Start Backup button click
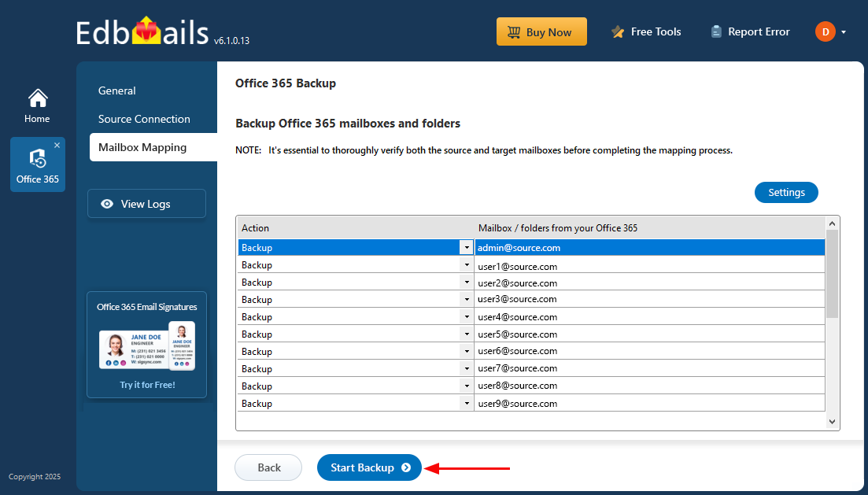 [x=369, y=468]
